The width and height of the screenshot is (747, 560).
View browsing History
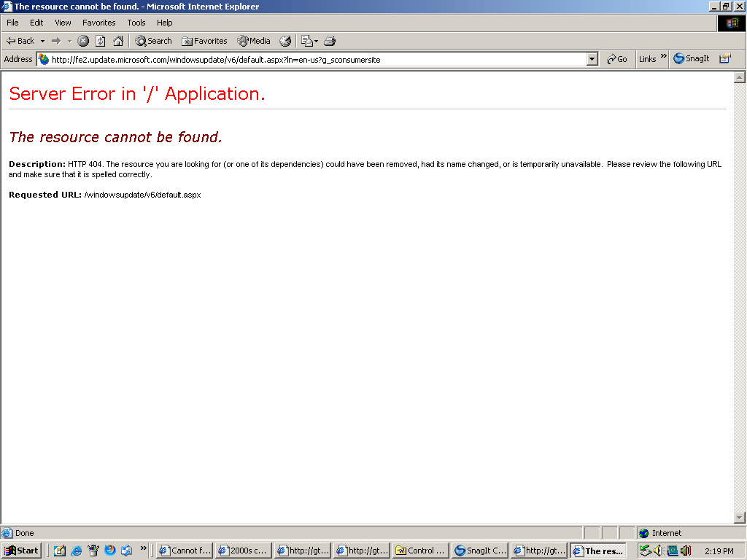[x=285, y=41]
